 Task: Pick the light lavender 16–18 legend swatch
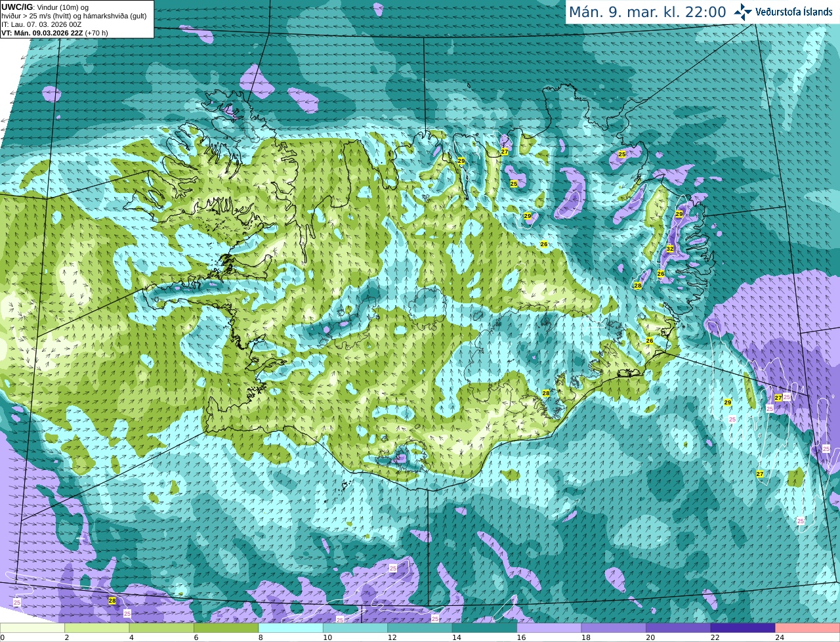[549, 628]
